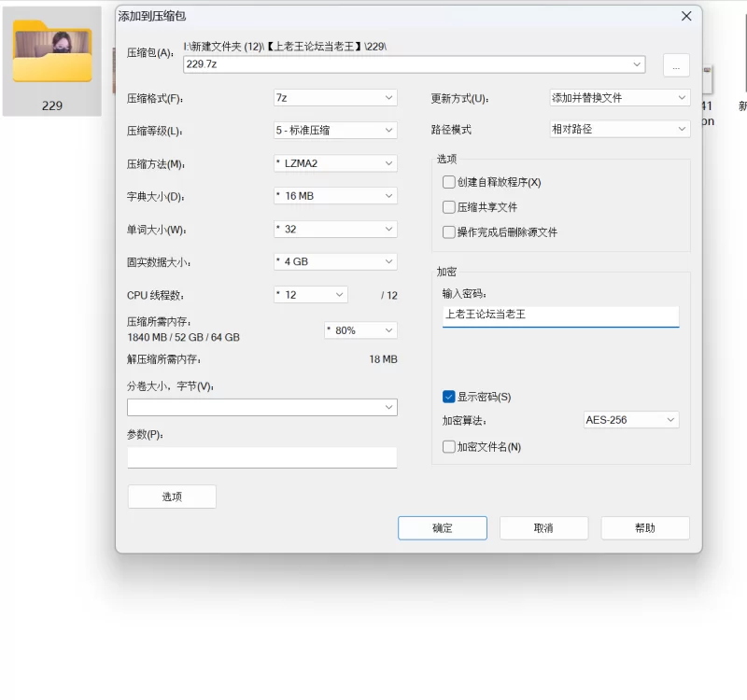Click the archive name field 229.7z

click(x=414, y=64)
